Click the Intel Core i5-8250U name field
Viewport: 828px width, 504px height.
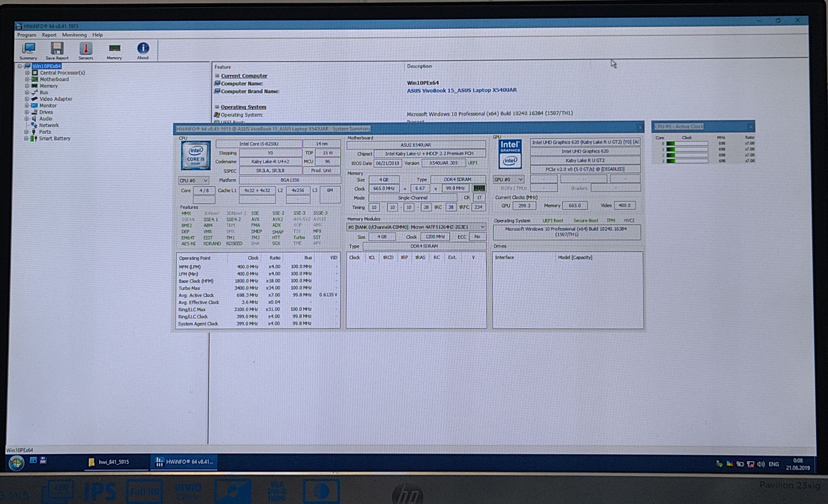[x=259, y=144]
